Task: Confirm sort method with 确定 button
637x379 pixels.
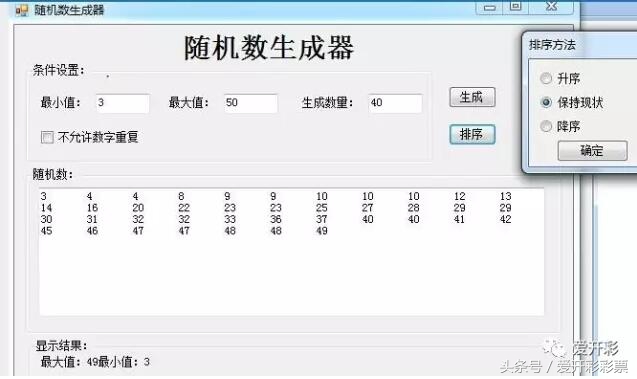Action: pos(592,151)
